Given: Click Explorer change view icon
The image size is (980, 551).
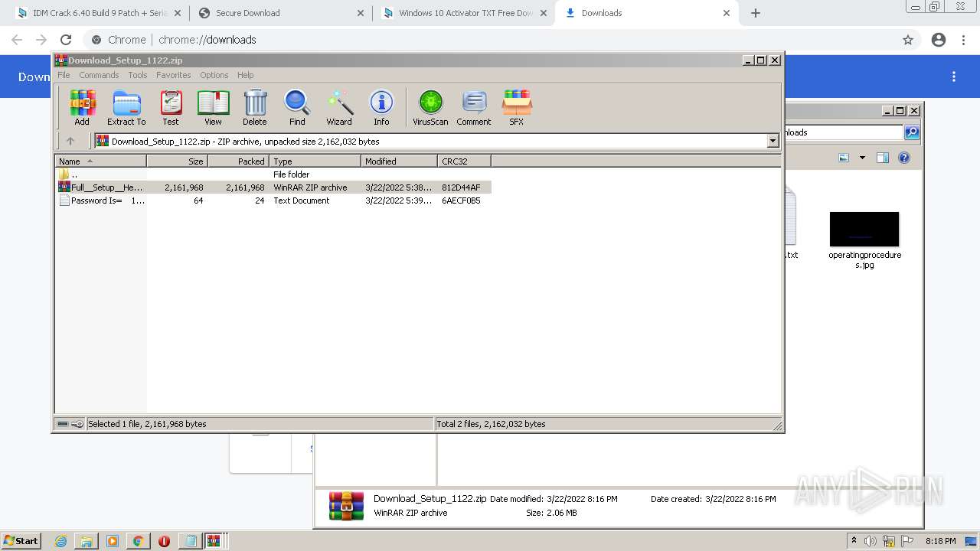Looking at the screenshot, I should pos(844,158).
